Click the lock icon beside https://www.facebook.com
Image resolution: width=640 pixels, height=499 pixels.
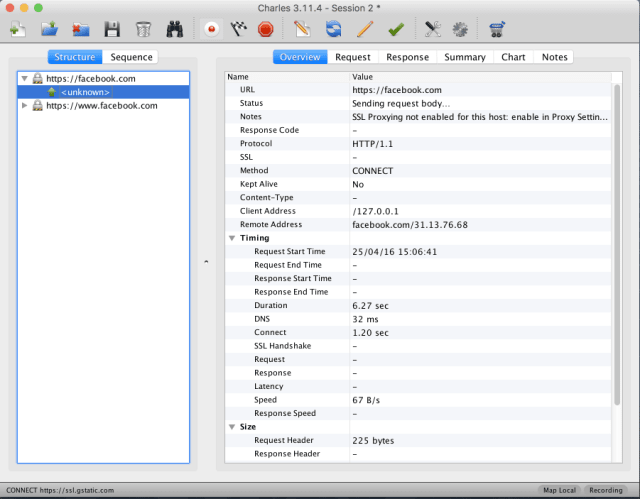point(38,105)
